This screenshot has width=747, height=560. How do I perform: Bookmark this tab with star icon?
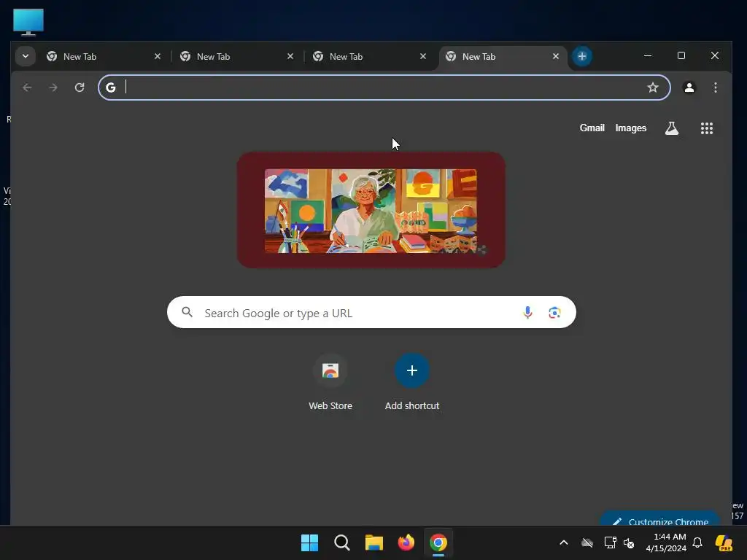point(653,87)
